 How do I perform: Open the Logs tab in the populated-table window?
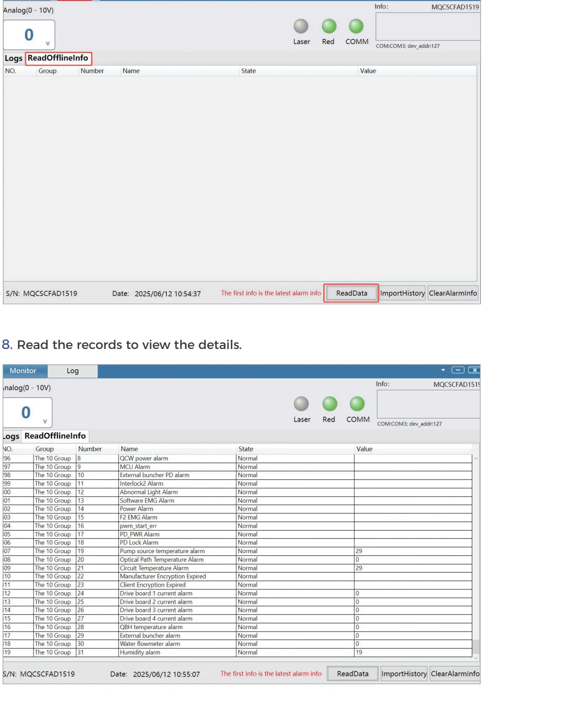tap(11, 436)
